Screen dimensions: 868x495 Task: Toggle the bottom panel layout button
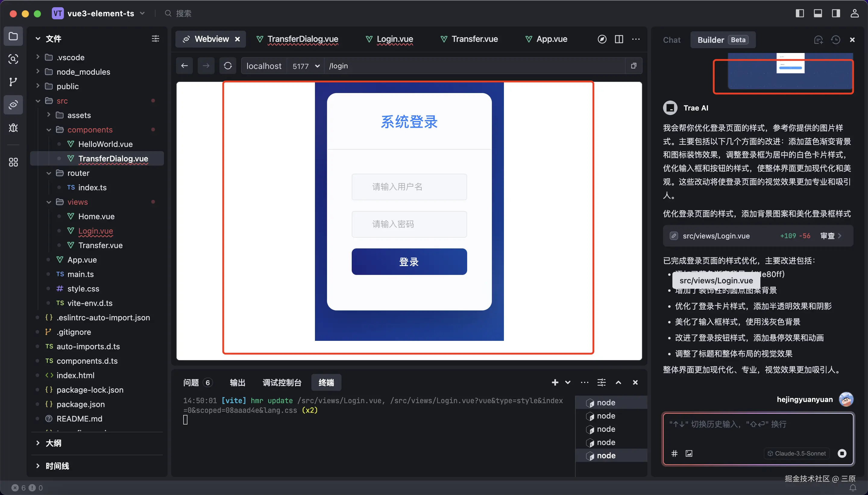click(x=818, y=13)
